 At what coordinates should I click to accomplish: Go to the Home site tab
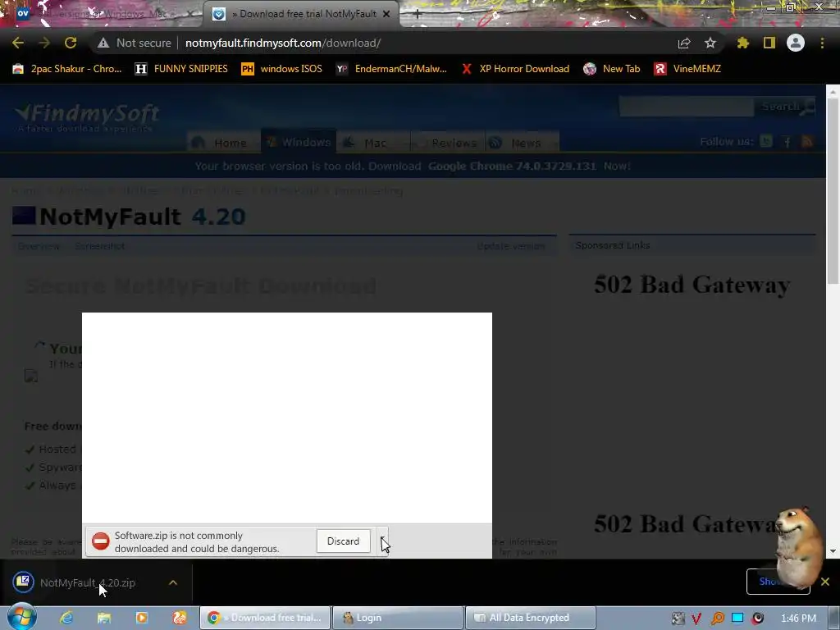click(x=221, y=143)
